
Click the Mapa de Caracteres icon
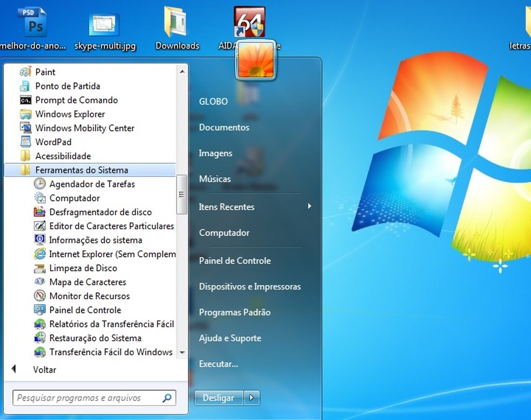tap(39, 281)
